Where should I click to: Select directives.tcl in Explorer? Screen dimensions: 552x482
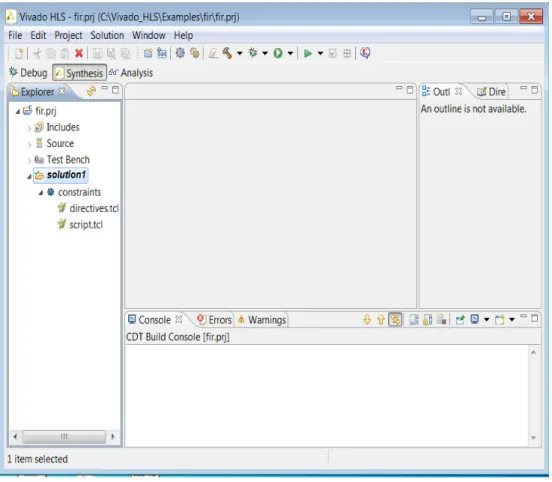click(x=89, y=208)
